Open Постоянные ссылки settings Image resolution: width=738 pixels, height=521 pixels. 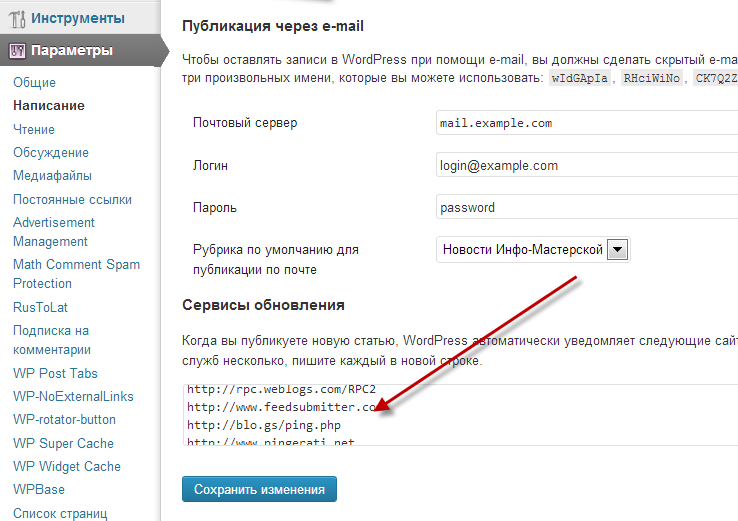pos(72,199)
